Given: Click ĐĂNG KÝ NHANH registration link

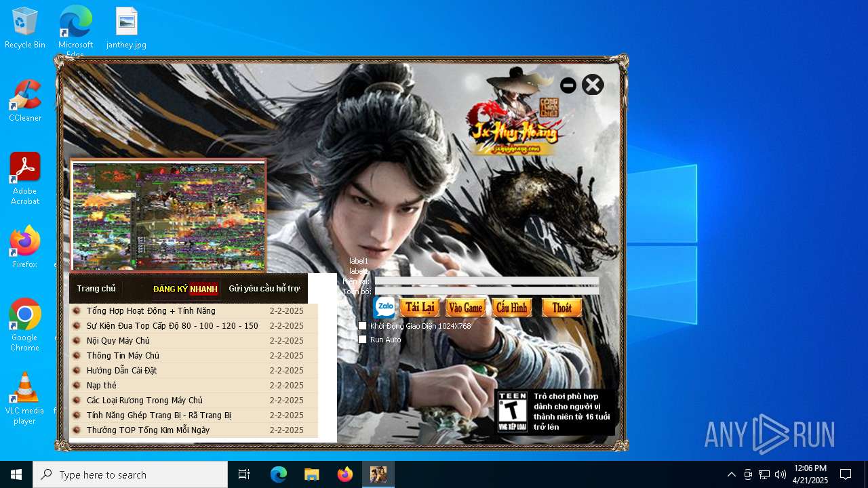Looking at the screenshot, I should pyautogui.click(x=185, y=289).
